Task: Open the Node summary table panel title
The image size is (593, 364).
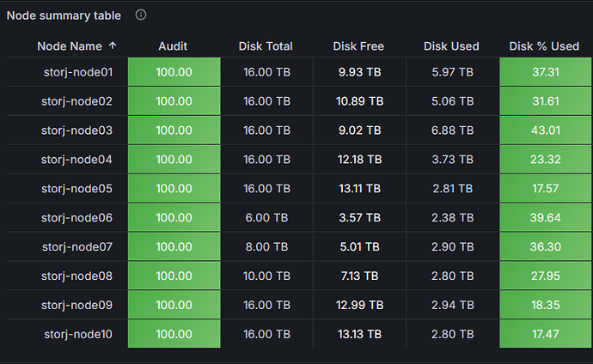Action: click(64, 15)
